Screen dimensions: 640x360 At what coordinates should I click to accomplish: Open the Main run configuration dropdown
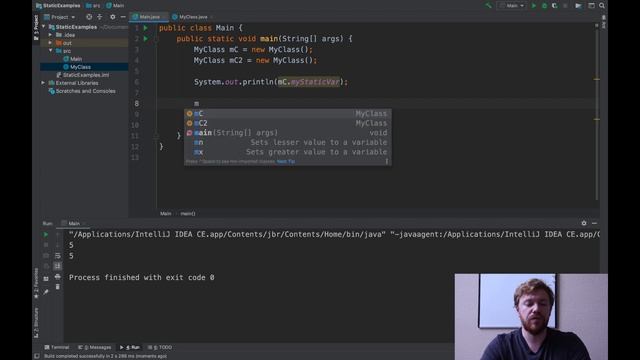[x=511, y=6]
